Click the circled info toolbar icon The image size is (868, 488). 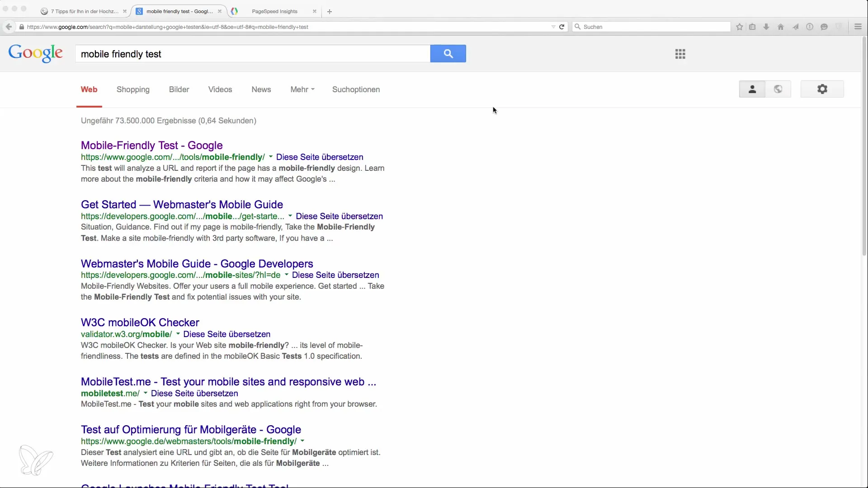coord(810,27)
